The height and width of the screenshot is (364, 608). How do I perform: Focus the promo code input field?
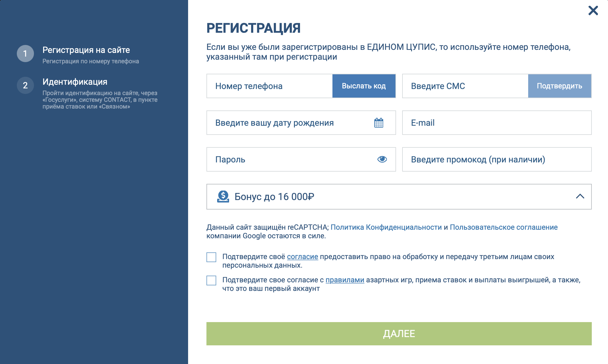(497, 159)
